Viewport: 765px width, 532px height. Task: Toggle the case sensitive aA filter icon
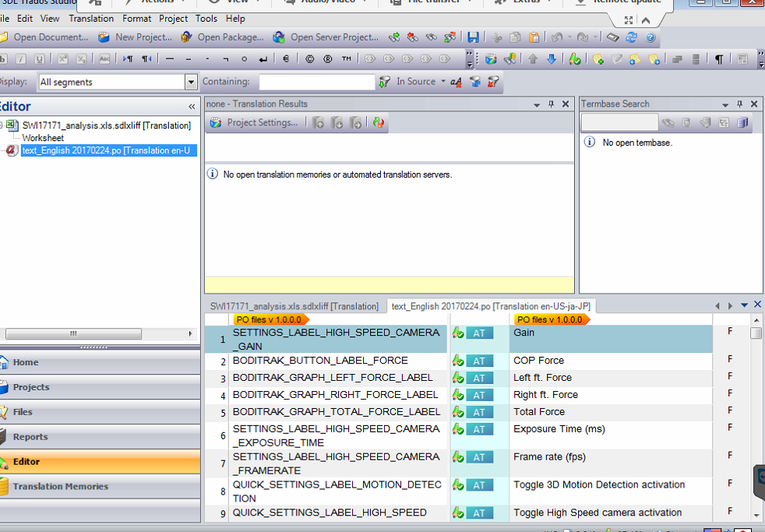(457, 82)
